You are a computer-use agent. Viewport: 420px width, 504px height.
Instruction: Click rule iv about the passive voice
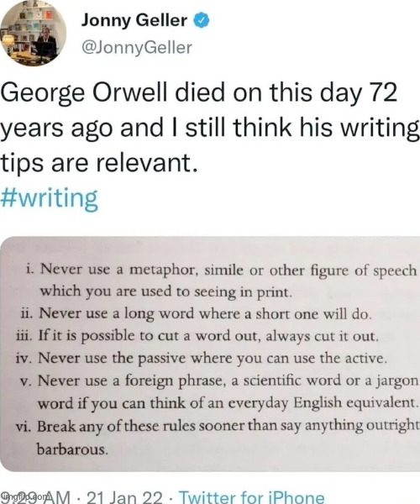[x=201, y=359]
